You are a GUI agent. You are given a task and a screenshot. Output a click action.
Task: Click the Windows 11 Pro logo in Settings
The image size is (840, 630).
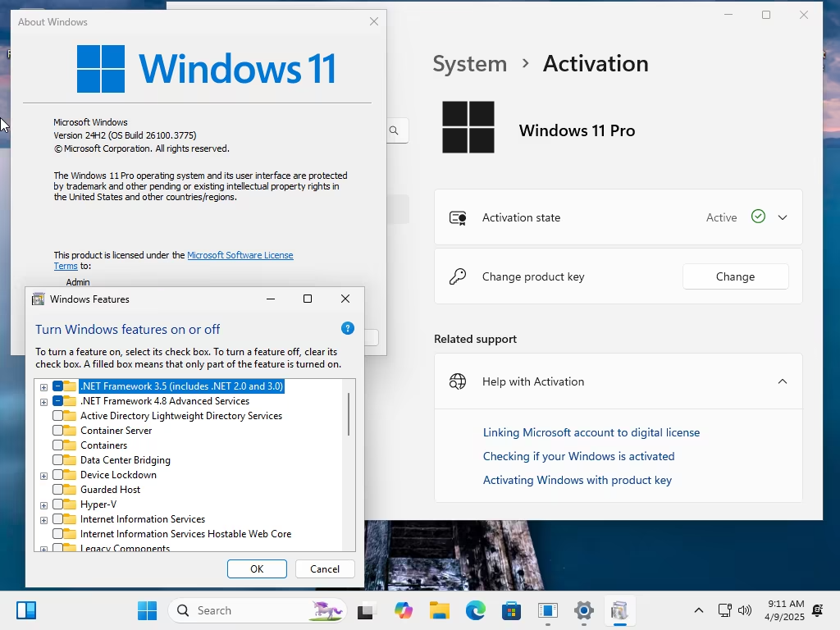tap(468, 127)
